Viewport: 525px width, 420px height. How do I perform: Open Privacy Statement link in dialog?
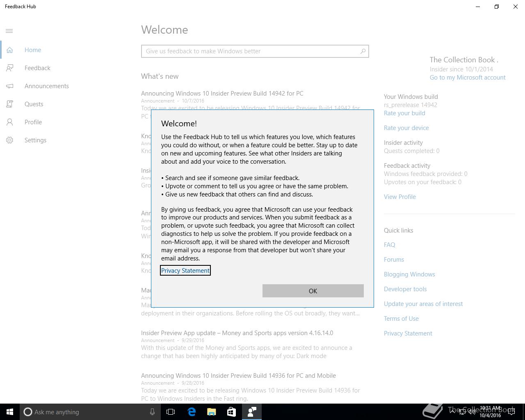(x=185, y=271)
